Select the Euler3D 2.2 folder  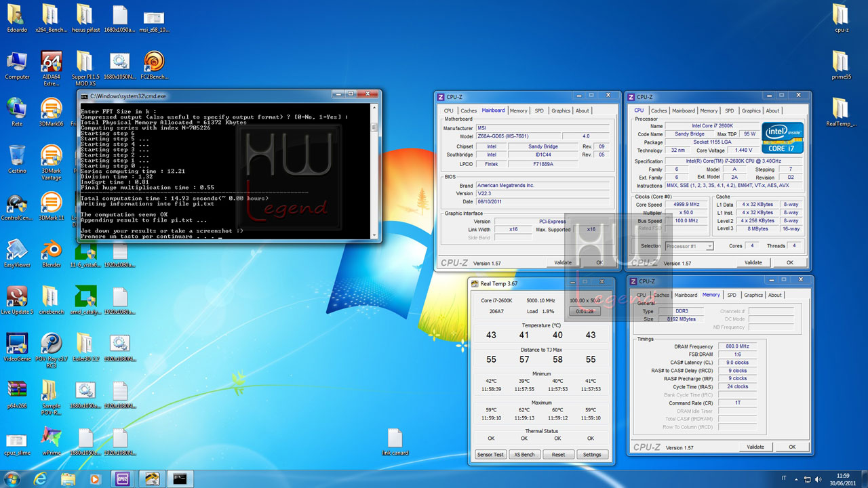pos(85,347)
